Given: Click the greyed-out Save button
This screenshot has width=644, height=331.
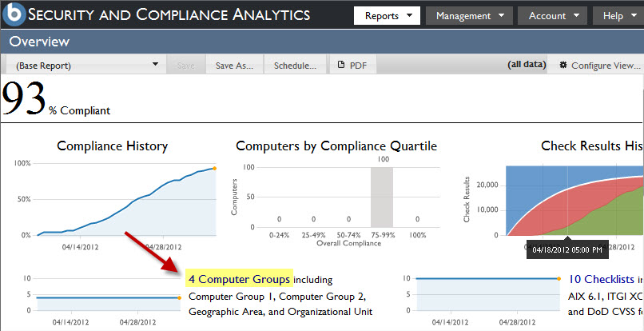Looking at the screenshot, I should pyautogui.click(x=186, y=66).
